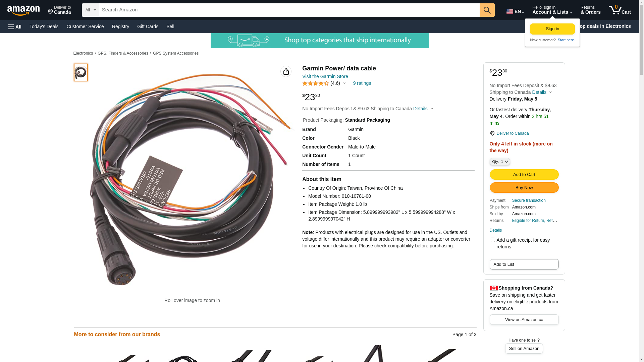Screen dimensions: 644x362
Task: Click the star rating icons
Action: pos(316,83)
